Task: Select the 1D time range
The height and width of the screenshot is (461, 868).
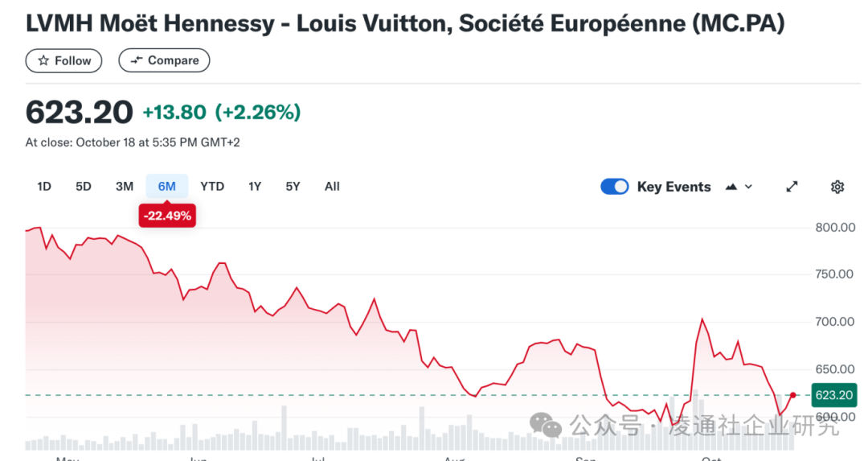Action: [x=44, y=187]
